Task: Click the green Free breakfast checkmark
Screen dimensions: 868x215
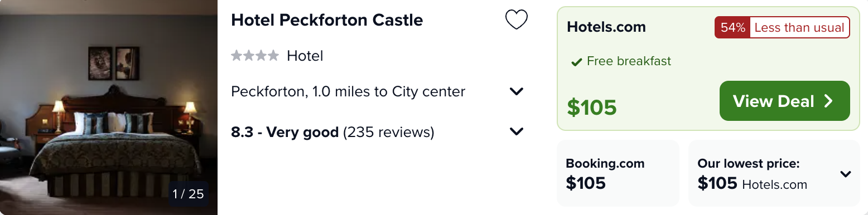Action: click(x=576, y=62)
